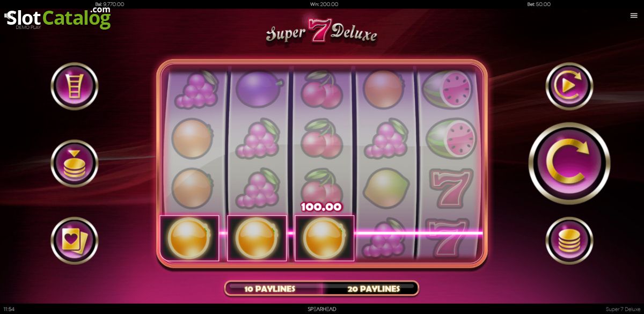Click the third highlighted orange with 100.00 win
Viewport: 644px width, 314px height.
(x=325, y=238)
